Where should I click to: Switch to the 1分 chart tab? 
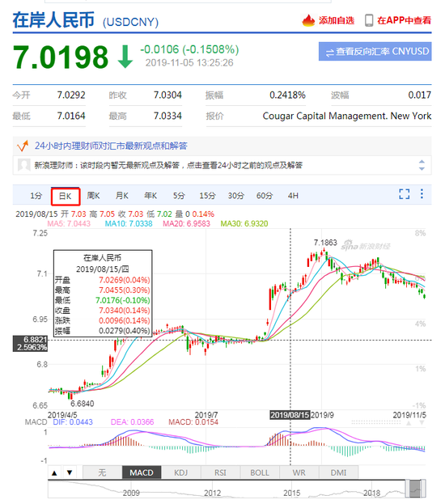point(36,196)
